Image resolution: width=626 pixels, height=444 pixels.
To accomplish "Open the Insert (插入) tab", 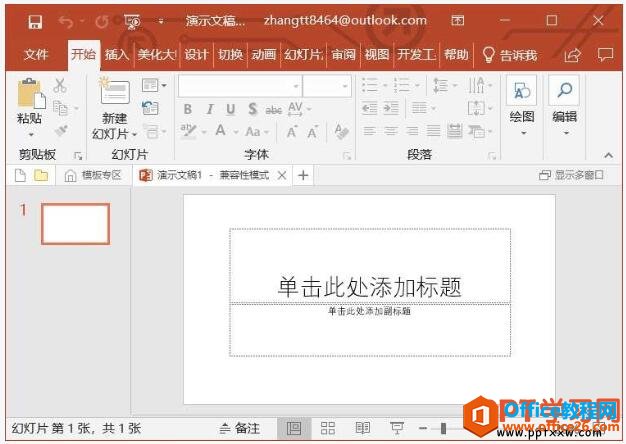I will [x=117, y=55].
